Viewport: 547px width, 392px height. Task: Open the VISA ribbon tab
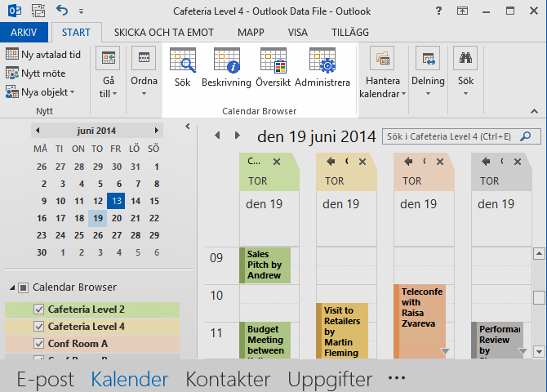pyautogui.click(x=297, y=33)
